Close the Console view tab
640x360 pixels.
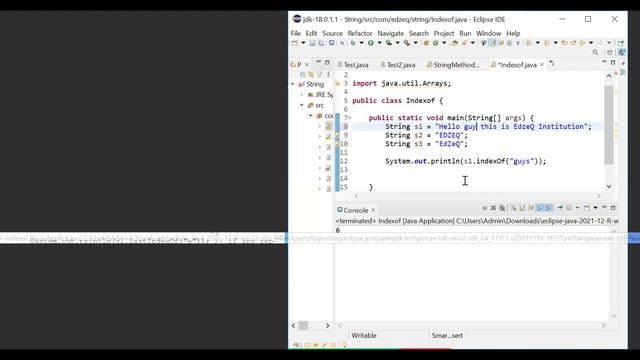[373, 210]
